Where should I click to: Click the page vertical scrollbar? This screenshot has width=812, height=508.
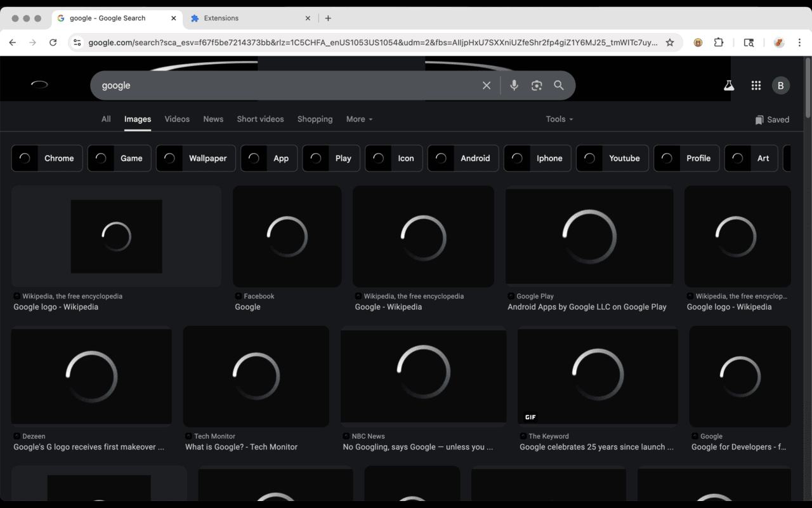pos(808,89)
